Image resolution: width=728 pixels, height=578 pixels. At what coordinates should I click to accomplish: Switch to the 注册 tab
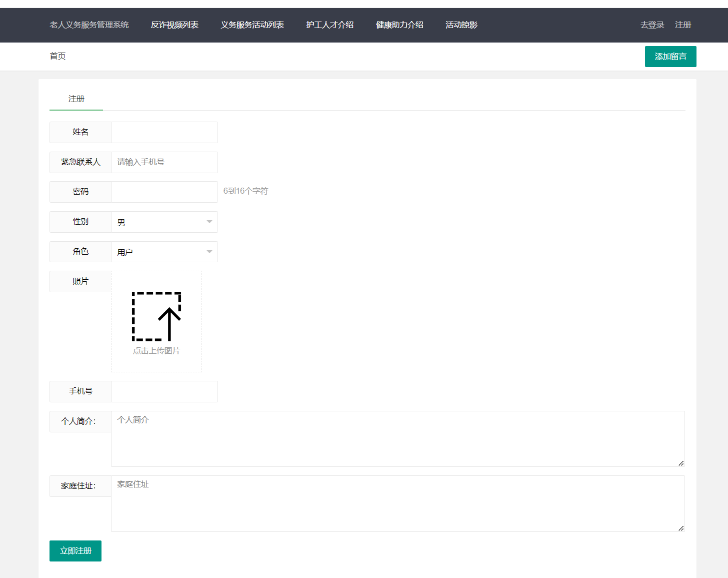pos(76,99)
